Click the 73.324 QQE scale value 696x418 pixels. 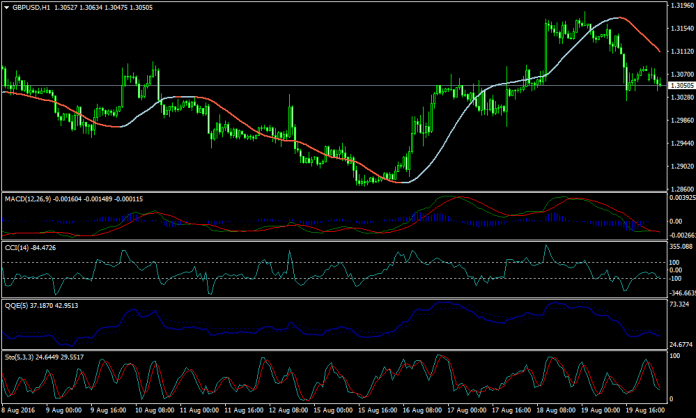[680, 301]
